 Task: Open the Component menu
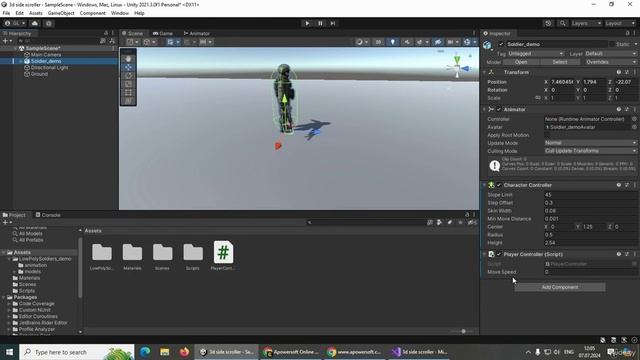click(93, 13)
